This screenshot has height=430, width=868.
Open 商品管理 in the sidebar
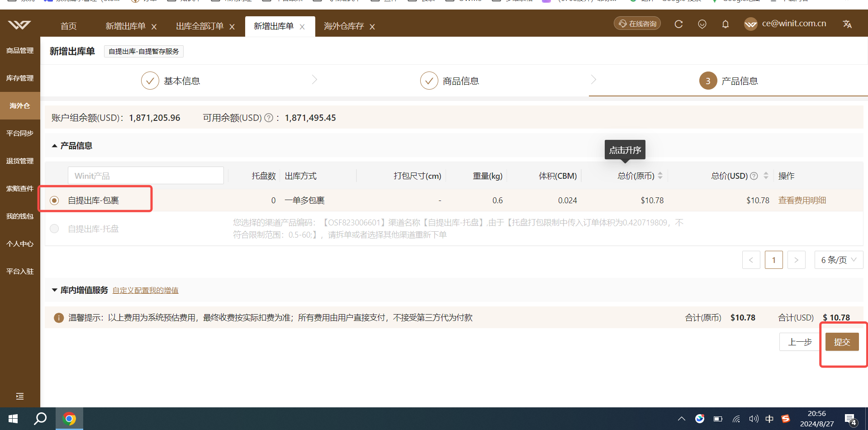[x=20, y=51]
